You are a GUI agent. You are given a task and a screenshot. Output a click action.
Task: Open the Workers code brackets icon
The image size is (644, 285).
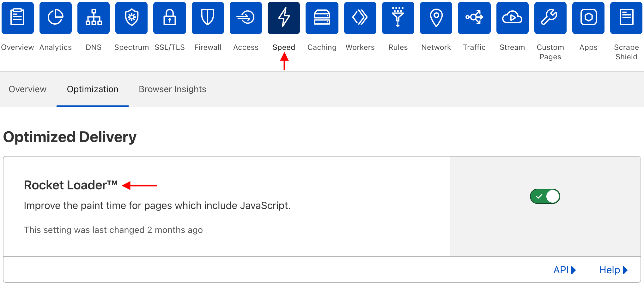(360, 18)
